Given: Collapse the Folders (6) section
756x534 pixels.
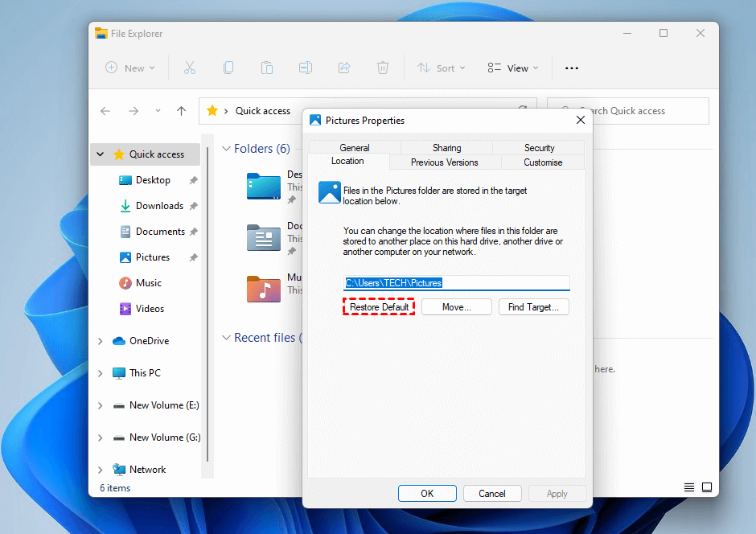Looking at the screenshot, I should 227,149.
